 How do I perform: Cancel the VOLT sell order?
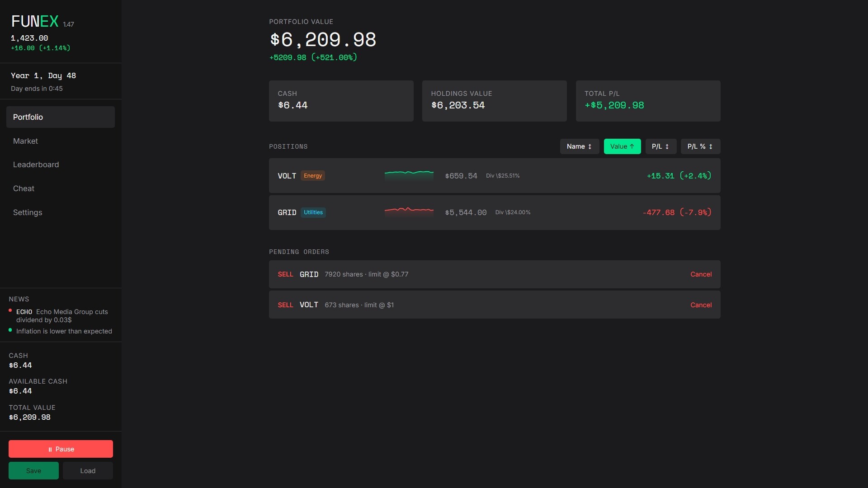coord(701,305)
